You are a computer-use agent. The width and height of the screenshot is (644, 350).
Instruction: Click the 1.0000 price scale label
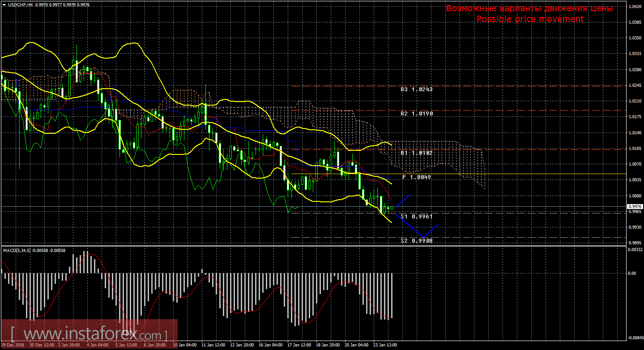635,196
